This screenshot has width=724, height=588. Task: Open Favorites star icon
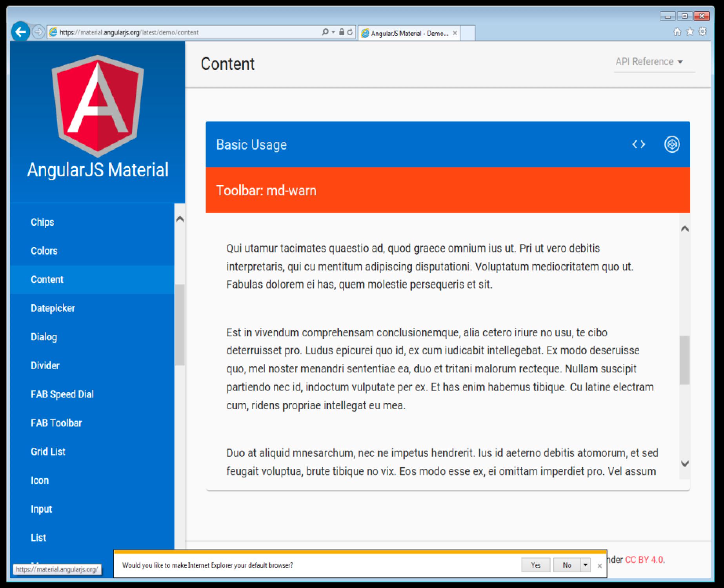pos(690,32)
